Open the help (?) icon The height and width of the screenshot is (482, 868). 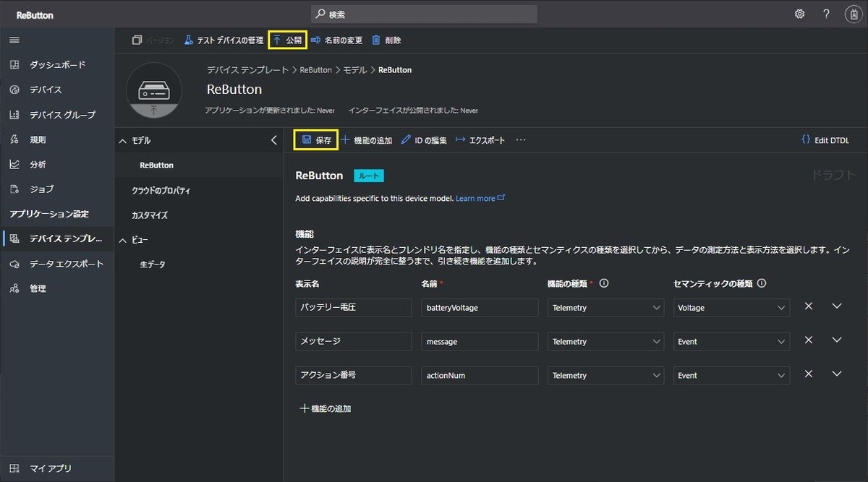coord(825,13)
